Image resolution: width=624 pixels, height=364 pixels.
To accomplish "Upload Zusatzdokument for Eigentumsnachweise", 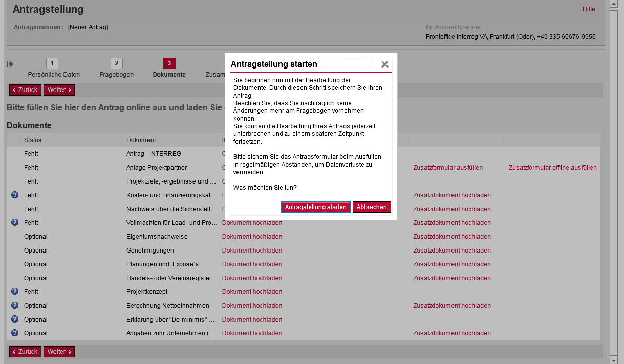I will pyautogui.click(x=452, y=237).
